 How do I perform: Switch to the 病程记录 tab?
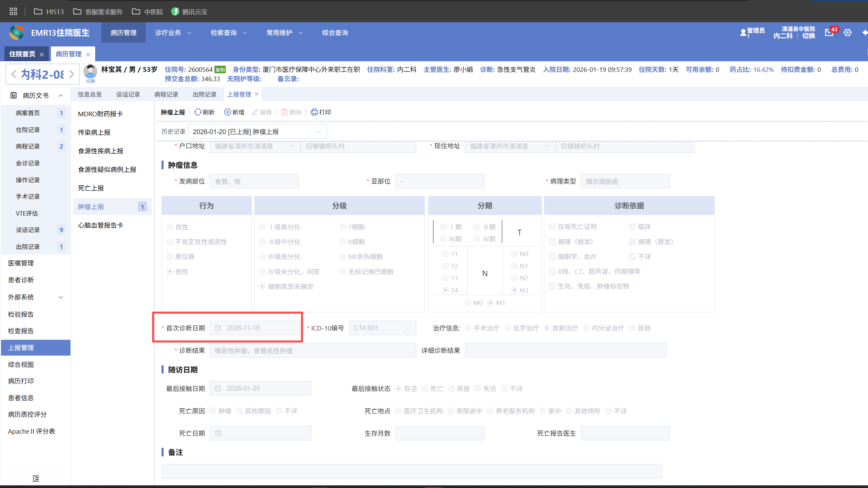coord(166,94)
